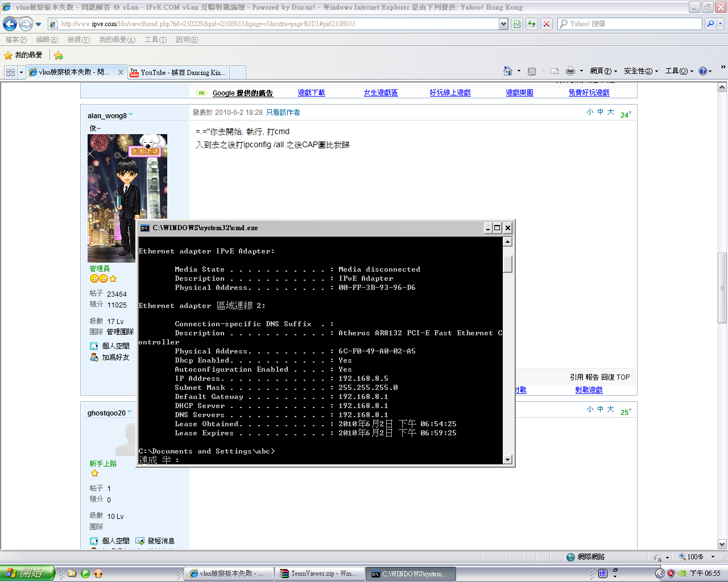Image resolution: width=728 pixels, height=582 pixels.
Task: Click the Add to Favorites star icon
Action: (x=59, y=55)
